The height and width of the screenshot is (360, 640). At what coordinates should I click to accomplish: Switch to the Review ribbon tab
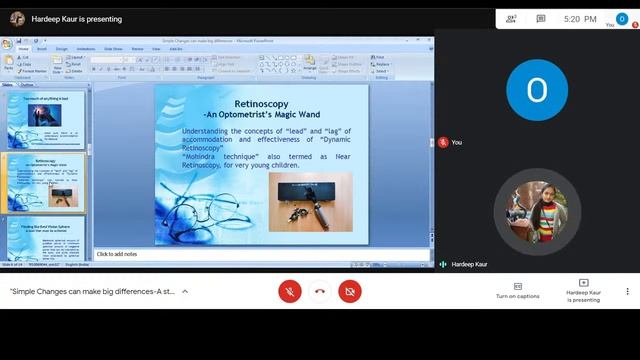point(138,49)
